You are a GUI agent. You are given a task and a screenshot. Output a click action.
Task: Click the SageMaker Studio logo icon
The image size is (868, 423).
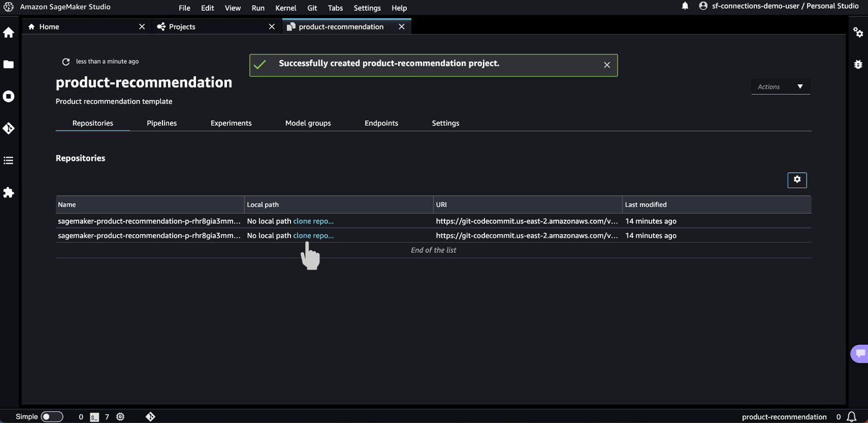point(9,7)
